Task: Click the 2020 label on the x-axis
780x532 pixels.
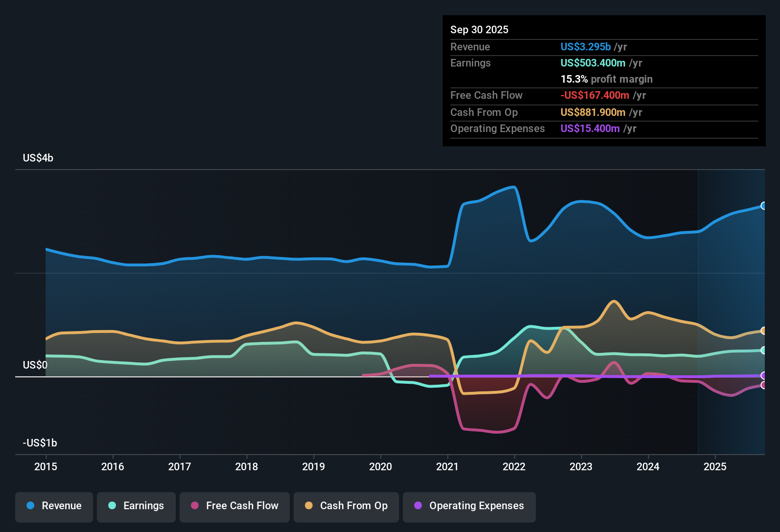Action: coord(380,467)
